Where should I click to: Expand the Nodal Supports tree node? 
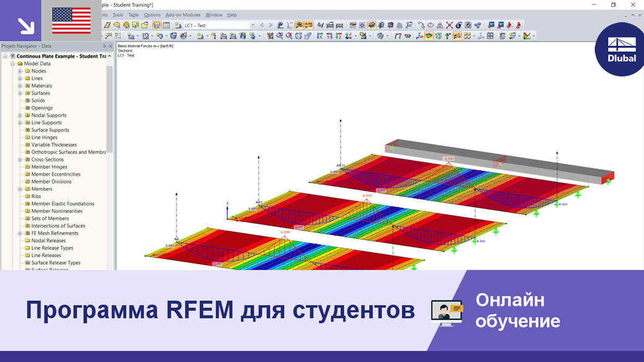20,115
